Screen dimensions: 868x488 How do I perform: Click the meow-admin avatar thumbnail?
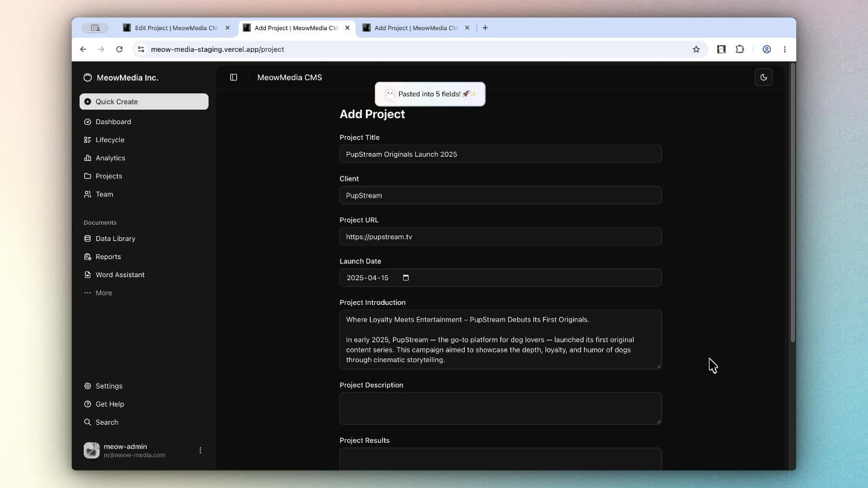pos(92,450)
